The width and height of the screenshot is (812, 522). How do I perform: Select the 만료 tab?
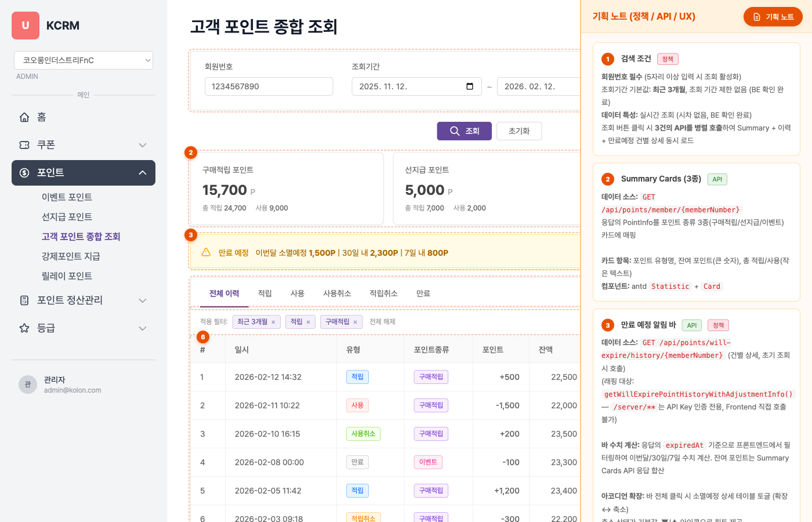423,293
